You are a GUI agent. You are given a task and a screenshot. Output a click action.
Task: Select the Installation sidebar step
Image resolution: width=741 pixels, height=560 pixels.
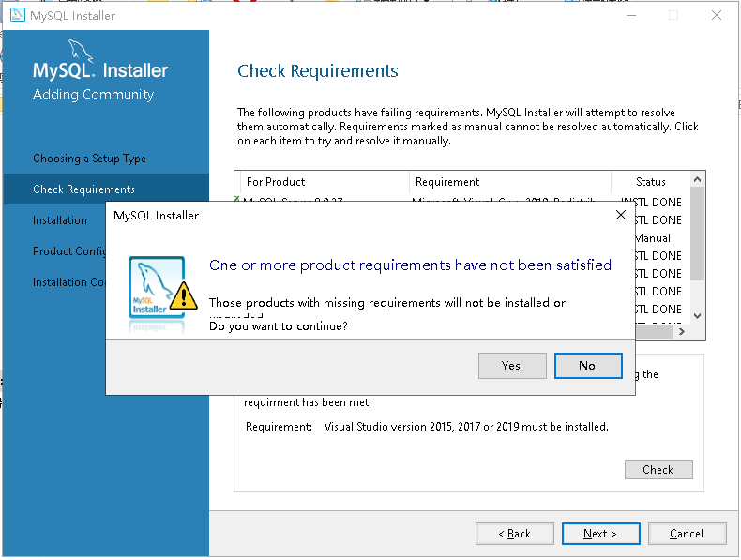59,220
